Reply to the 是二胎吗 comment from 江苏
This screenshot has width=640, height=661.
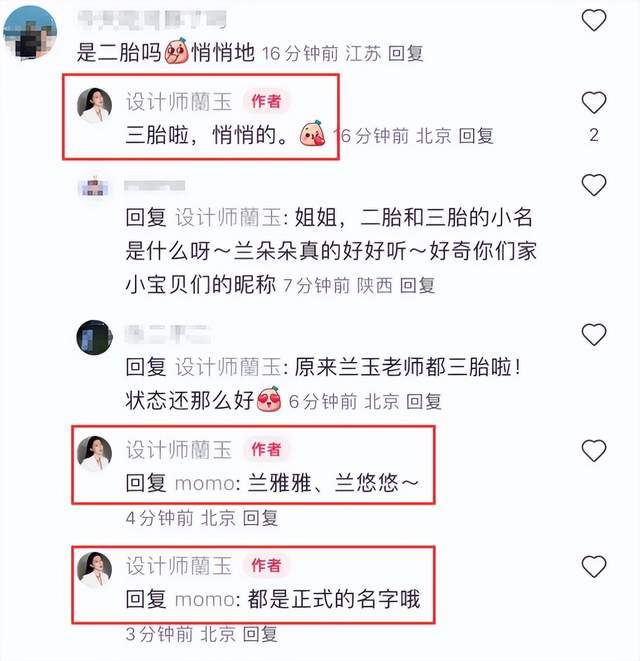click(x=405, y=54)
